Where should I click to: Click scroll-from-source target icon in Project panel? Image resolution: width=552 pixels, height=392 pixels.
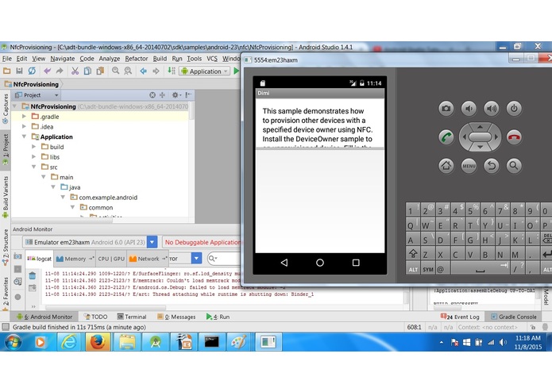[152, 95]
